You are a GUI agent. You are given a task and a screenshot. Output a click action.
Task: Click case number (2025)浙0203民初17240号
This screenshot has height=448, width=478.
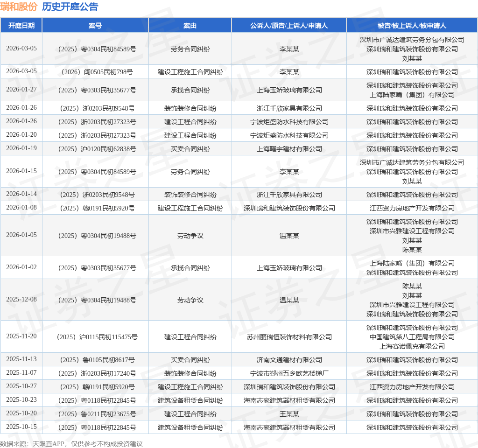97,373
